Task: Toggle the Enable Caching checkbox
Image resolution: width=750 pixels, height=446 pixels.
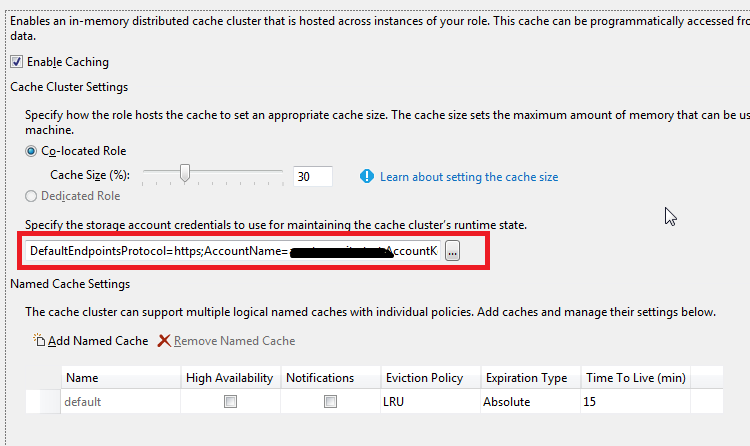Action: tap(17, 62)
